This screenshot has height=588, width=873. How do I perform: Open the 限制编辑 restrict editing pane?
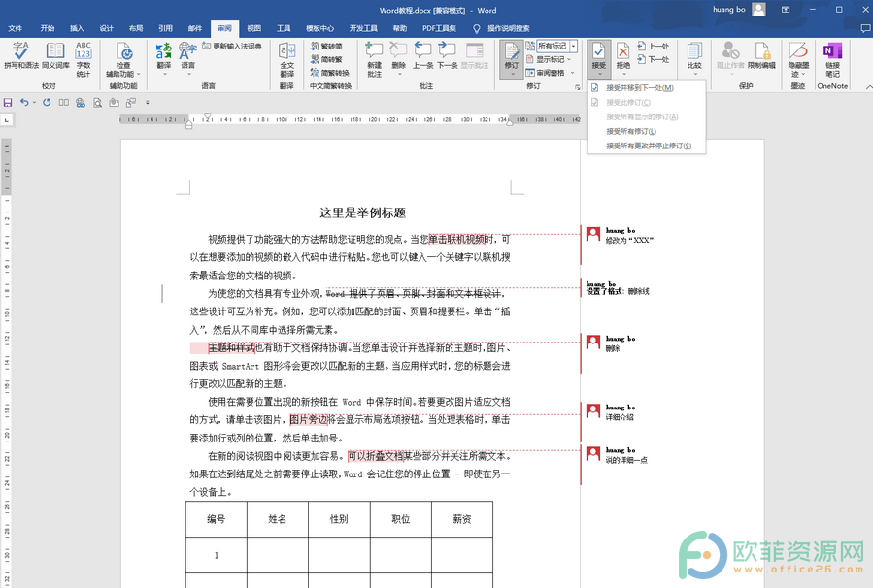click(x=761, y=55)
